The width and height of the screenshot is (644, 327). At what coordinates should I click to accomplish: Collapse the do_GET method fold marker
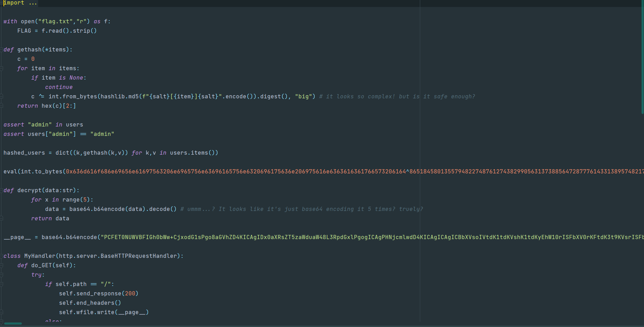[1, 265]
